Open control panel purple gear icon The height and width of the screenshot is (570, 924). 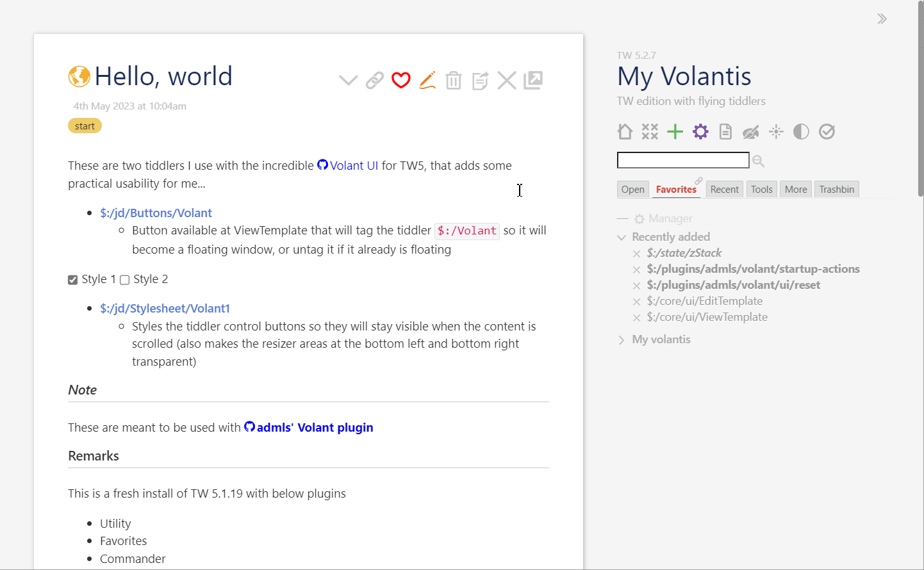pos(700,132)
